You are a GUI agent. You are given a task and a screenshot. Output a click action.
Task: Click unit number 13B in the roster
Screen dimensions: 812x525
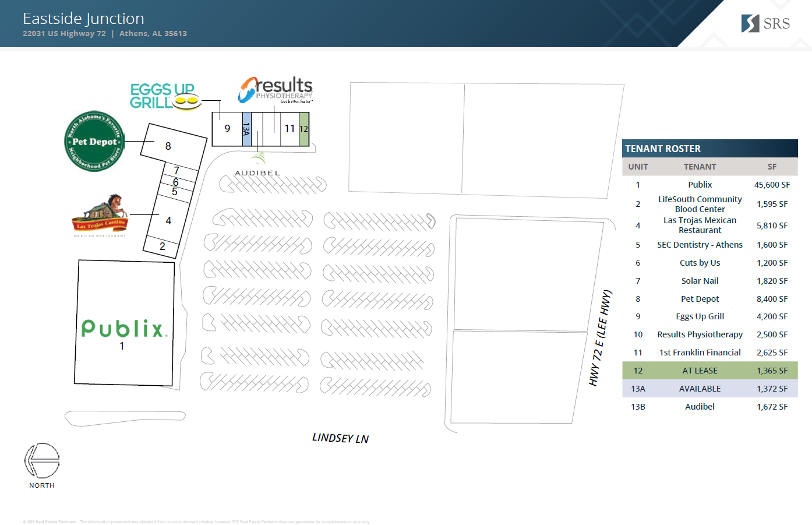tap(638, 407)
